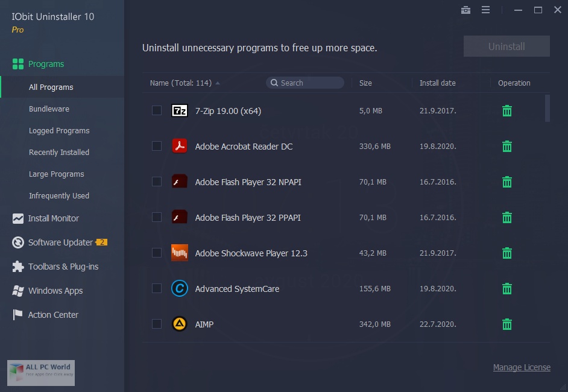Tick the Adobe Flash Player 32 PPAPI checkbox

click(157, 217)
